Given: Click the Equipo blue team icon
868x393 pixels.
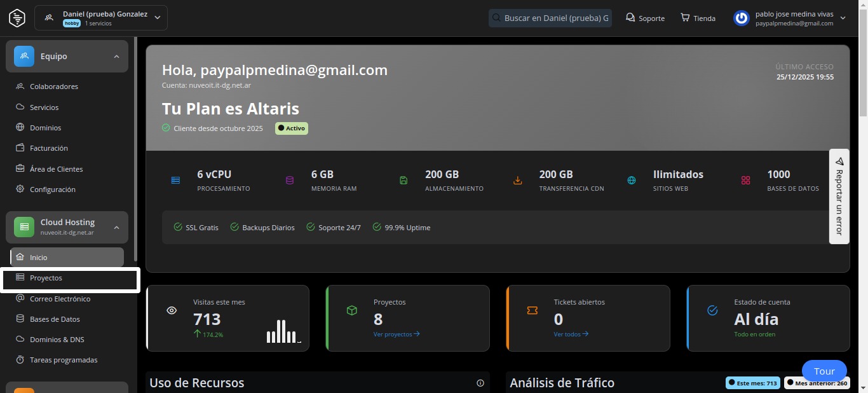Looking at the screenshot, I should point(24,56).
